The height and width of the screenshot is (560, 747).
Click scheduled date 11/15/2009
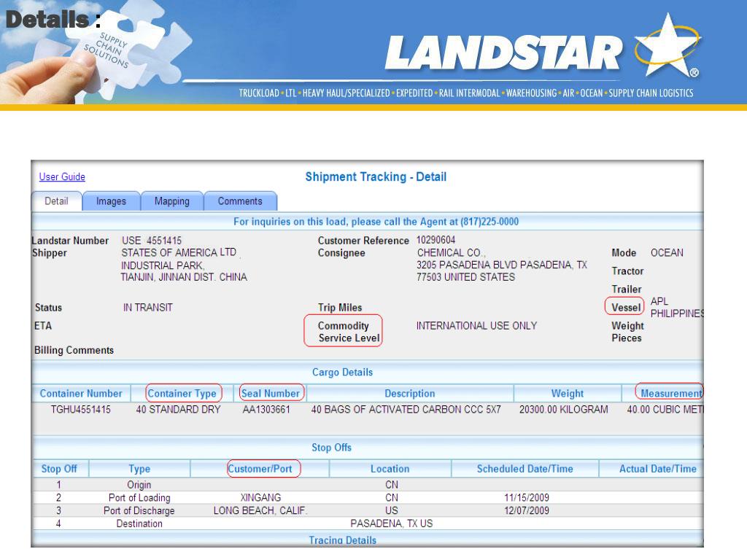pyautogui.click(x=527, y=497)
